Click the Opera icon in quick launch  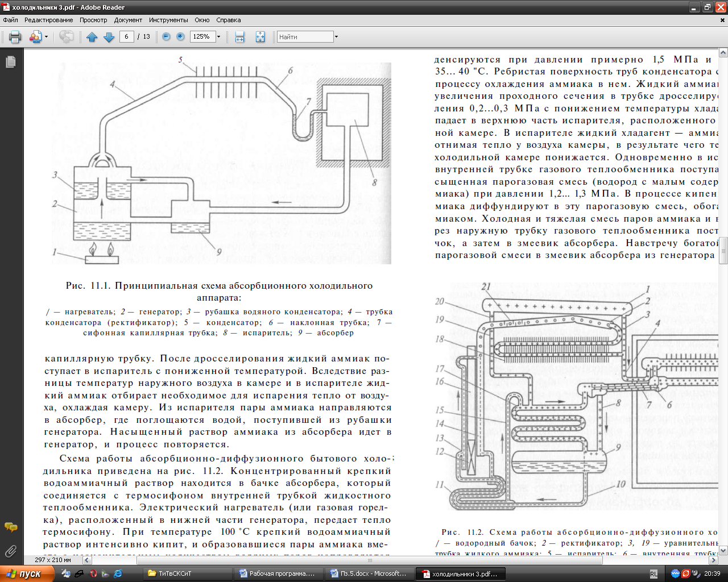93,573
